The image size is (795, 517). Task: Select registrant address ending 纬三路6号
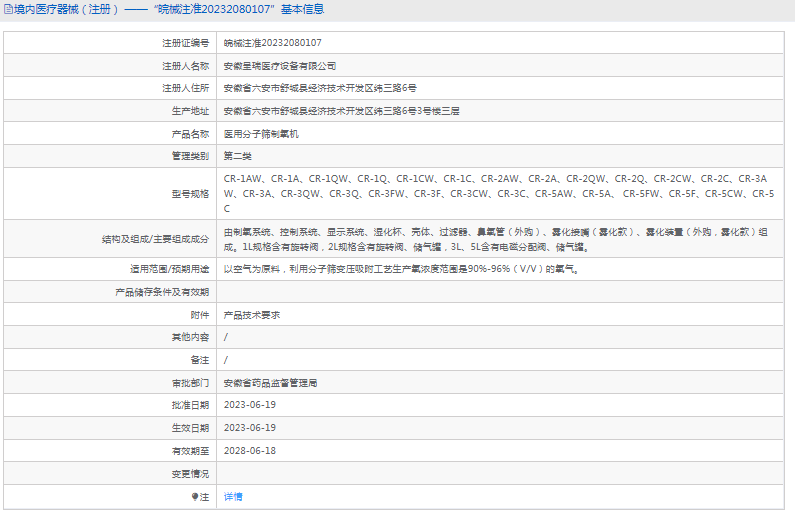pyautogui.click(x=320, y=88)
